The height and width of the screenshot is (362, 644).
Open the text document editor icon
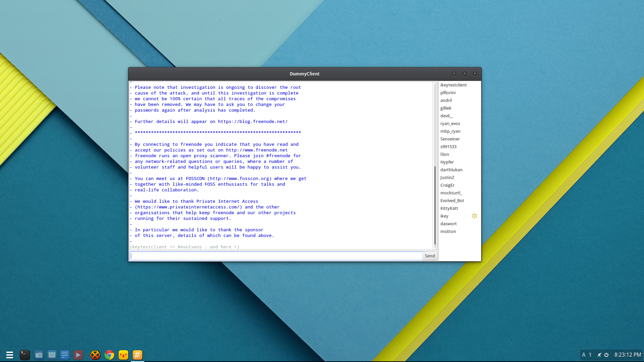click(65, 355)
